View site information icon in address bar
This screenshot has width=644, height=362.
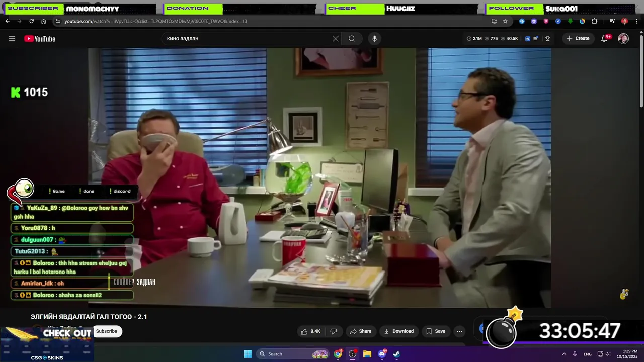(58, 21)
